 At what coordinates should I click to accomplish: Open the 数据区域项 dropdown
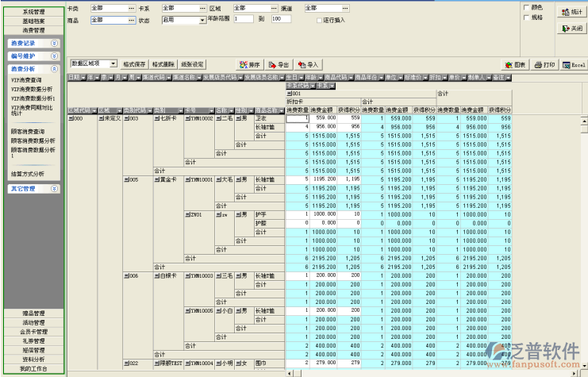point(113,63)
